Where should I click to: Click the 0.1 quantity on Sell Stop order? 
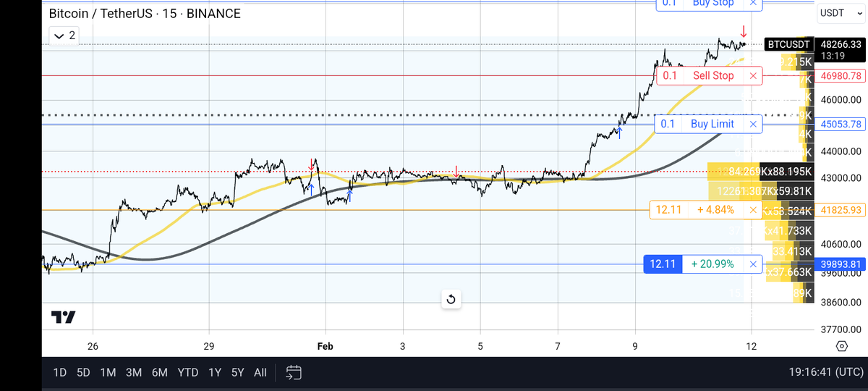(x=670, y=75)
